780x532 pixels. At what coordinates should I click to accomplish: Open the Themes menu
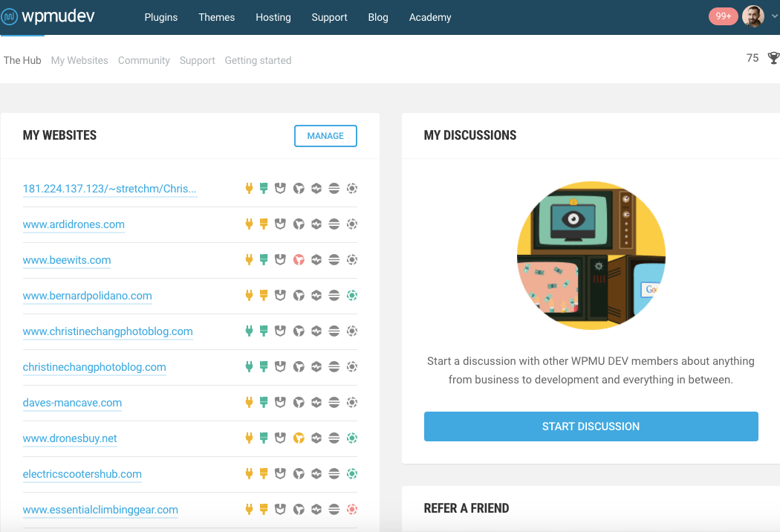point(216,17)
